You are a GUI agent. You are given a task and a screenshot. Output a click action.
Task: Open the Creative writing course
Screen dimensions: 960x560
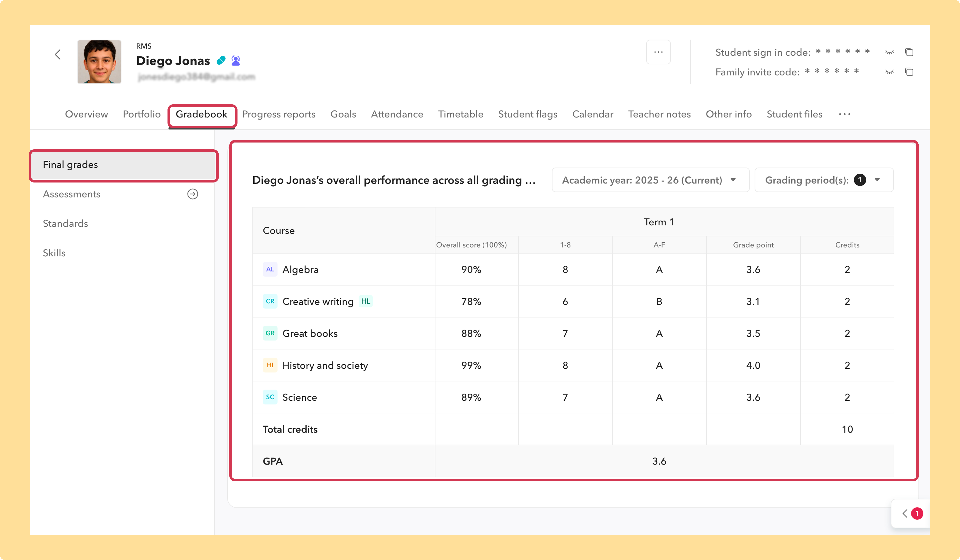click(x=318, y=302)
